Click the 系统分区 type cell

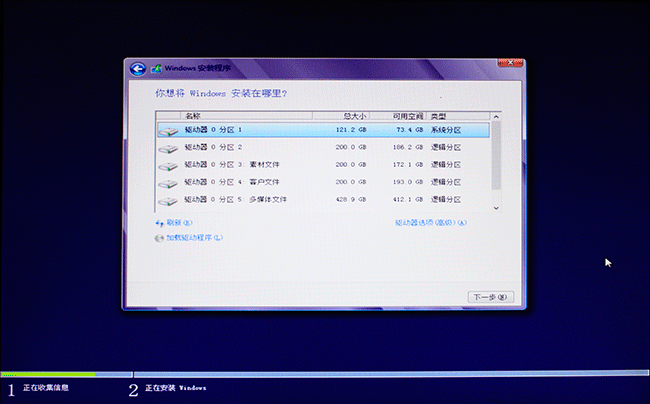pos(446,130)
